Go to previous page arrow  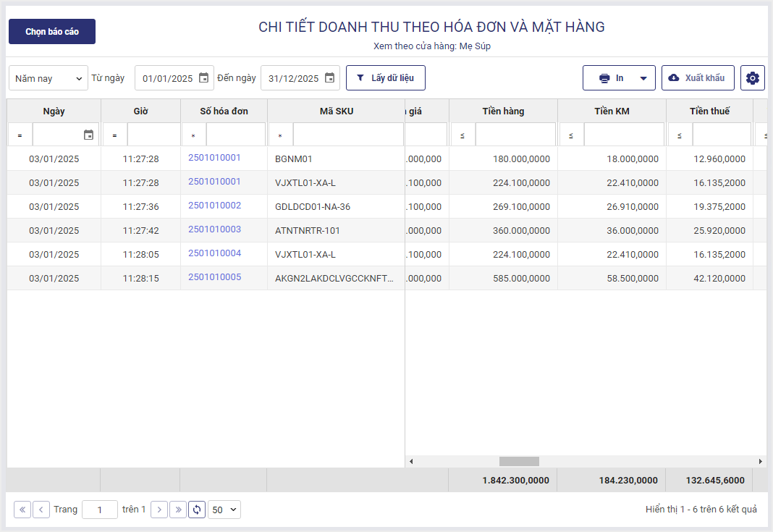(x=41, y=510)
